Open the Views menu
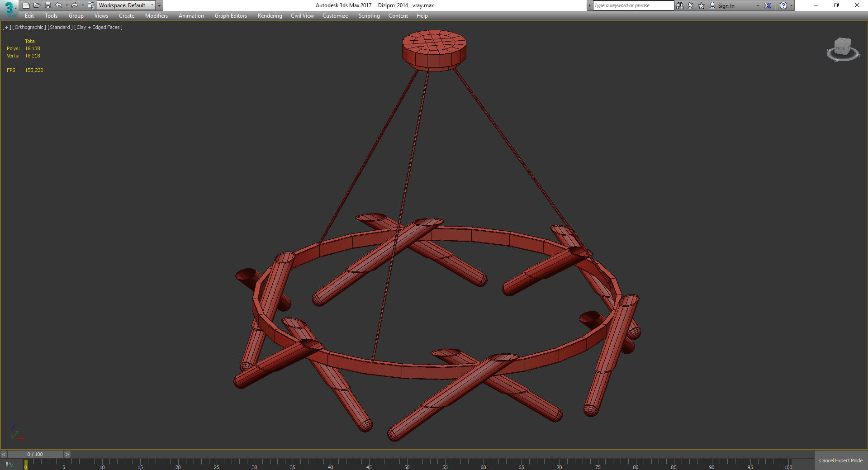 [101, 16]
